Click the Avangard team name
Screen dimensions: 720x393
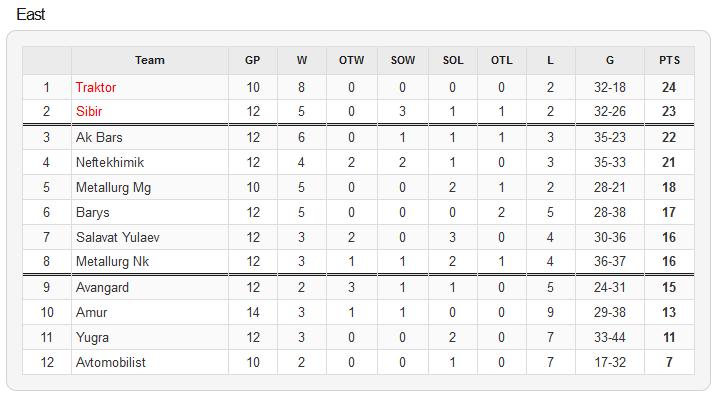click(102, 287)
